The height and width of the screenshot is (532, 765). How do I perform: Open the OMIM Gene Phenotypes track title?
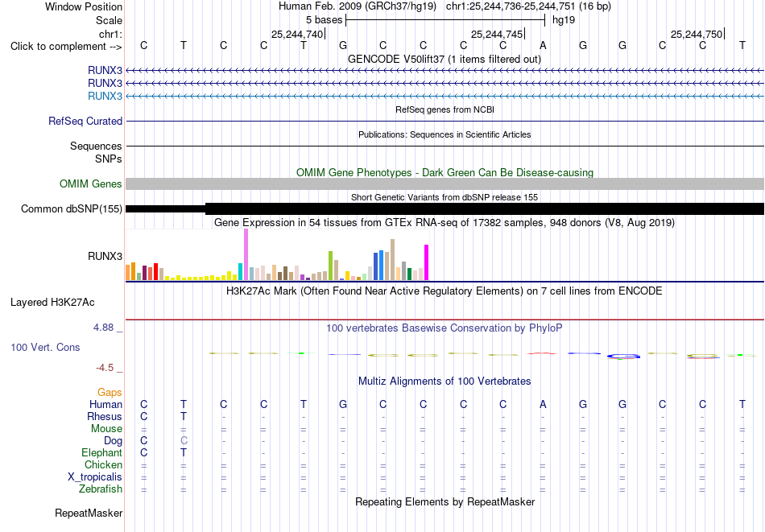pyautogui.click(x=445, y=172)
